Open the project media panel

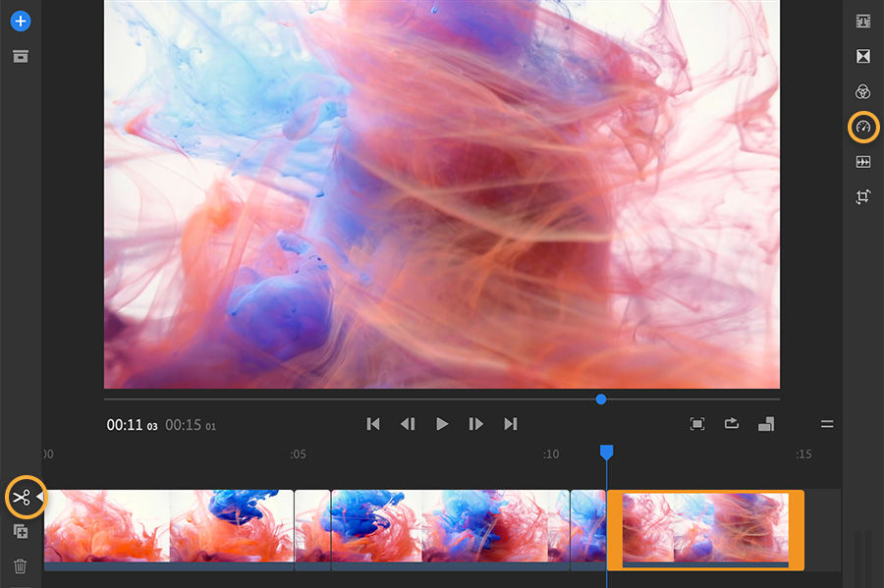point(21,57)
